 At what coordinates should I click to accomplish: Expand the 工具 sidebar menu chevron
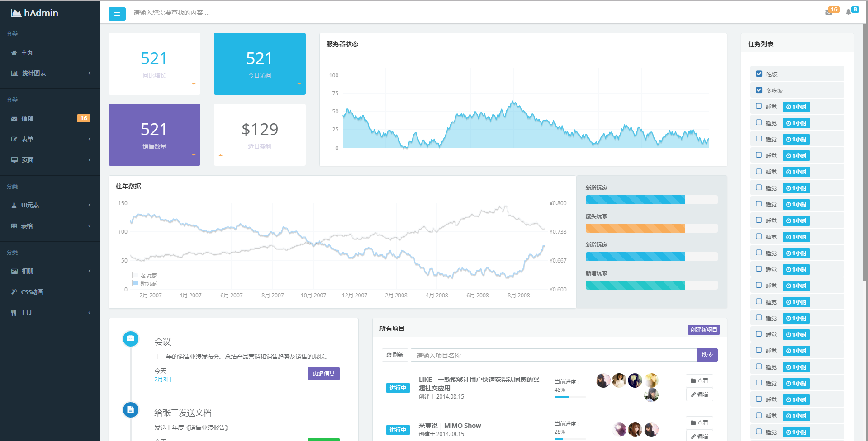pyautogui.click(x=90, y=313)
